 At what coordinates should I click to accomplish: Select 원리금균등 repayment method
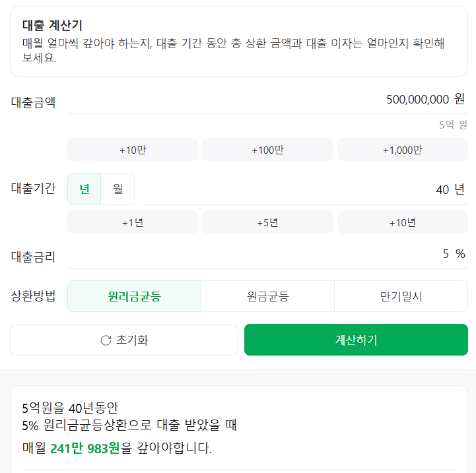click(x=134, y=296)
